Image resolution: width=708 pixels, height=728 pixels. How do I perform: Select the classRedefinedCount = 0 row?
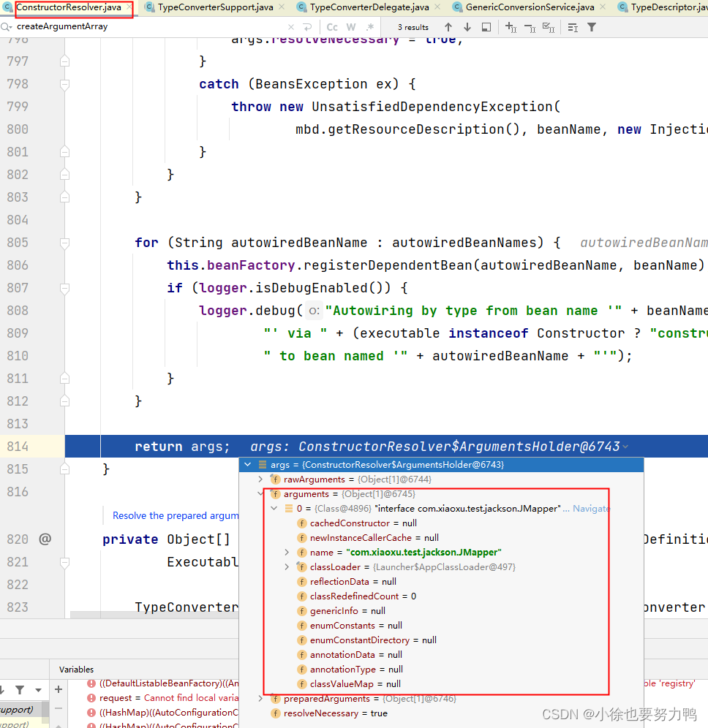441,596
